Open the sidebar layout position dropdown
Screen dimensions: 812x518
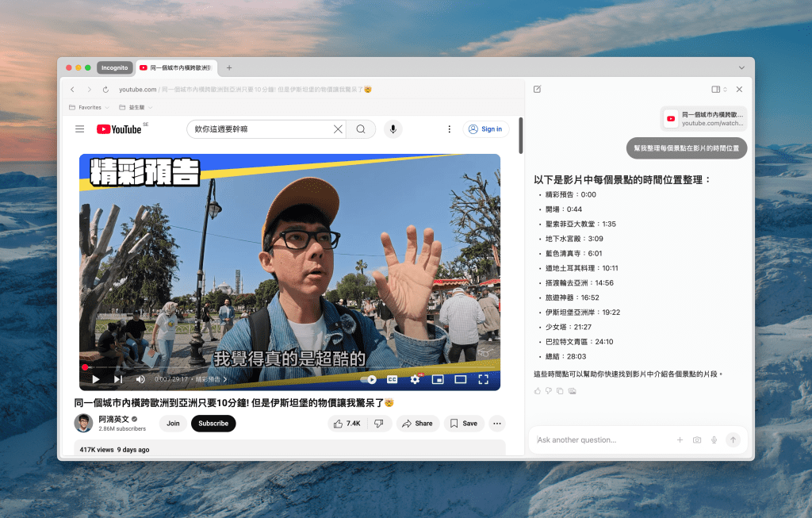[x=719, y=90]
